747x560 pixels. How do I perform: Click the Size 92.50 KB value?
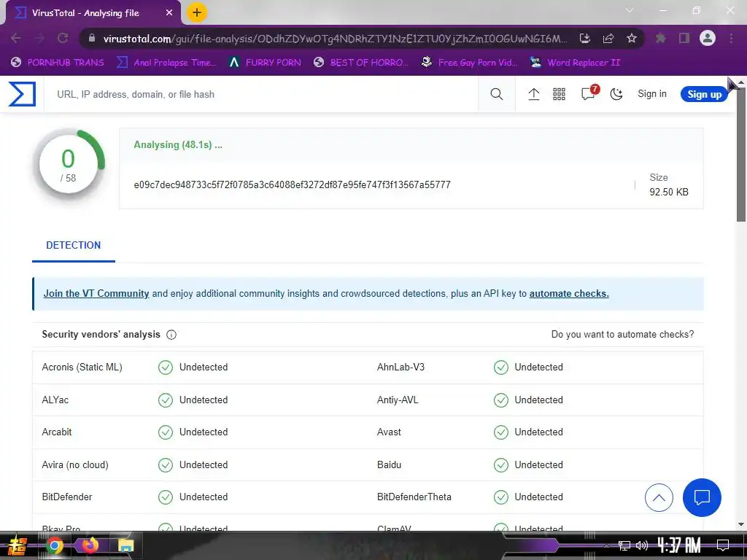point(669,192)
